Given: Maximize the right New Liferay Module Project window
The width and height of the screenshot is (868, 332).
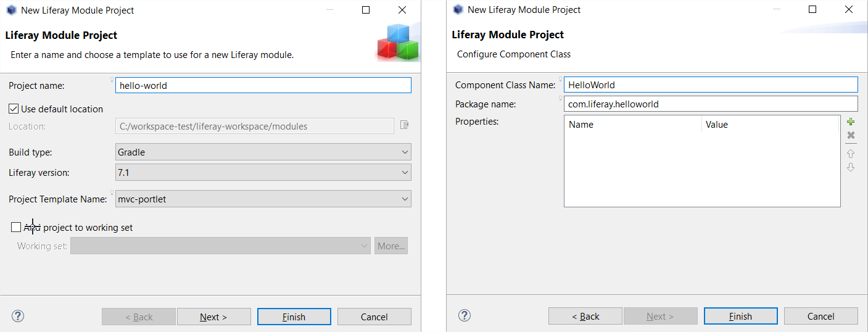Looking at the screenshot, I should pyautogui.click(x=812, y=10).
